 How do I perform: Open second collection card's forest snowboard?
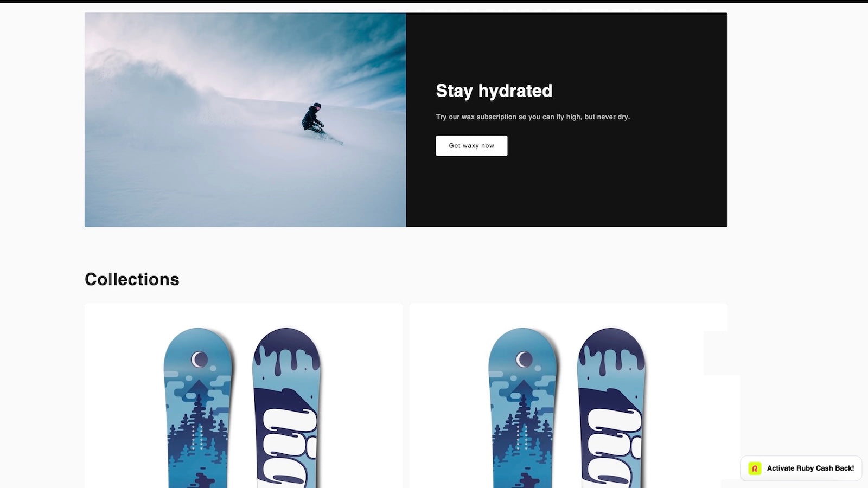point(523,408)
